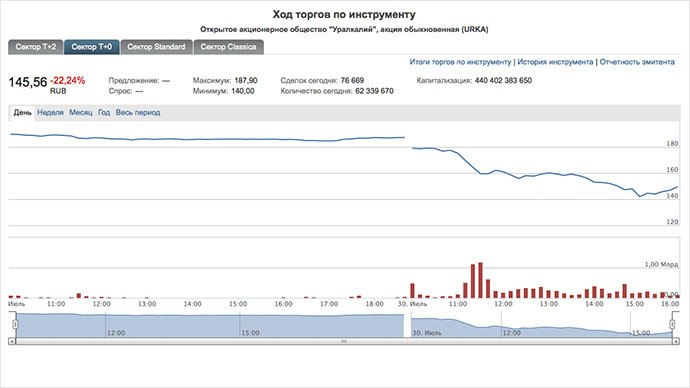Viewport: 690px width, 388px height.
Task: Click the scrollbar left arrow under navigator
Action: click(12, 341)
